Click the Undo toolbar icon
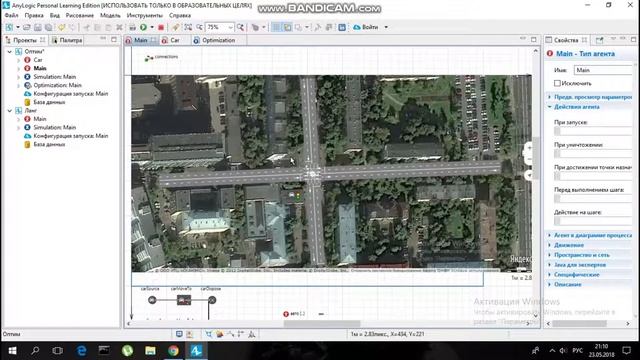The height and width of the screenshot is (360, 640). (x=61, y=27)
